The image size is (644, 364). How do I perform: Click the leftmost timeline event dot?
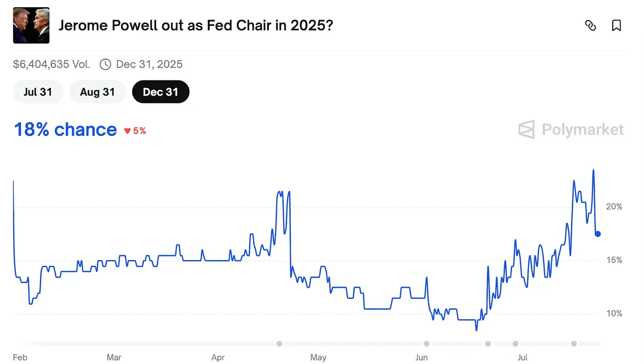point(279,344)
